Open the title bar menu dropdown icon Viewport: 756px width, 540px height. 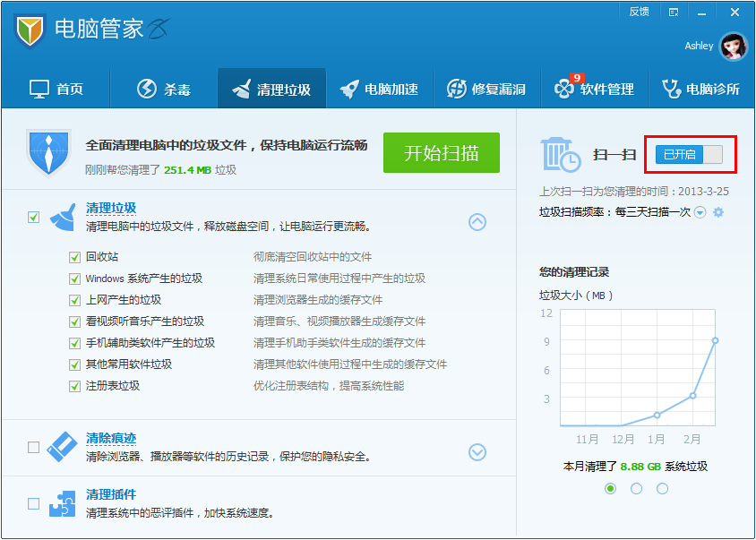point(674,12)
